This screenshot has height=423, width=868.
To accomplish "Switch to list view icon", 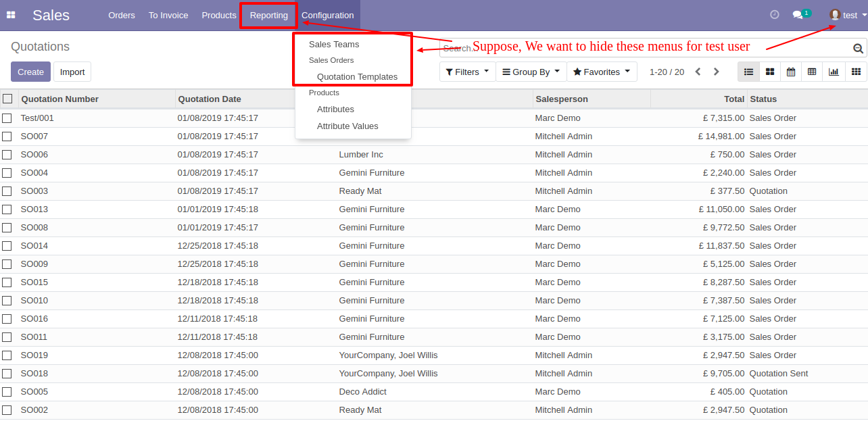I will [748, 72].
